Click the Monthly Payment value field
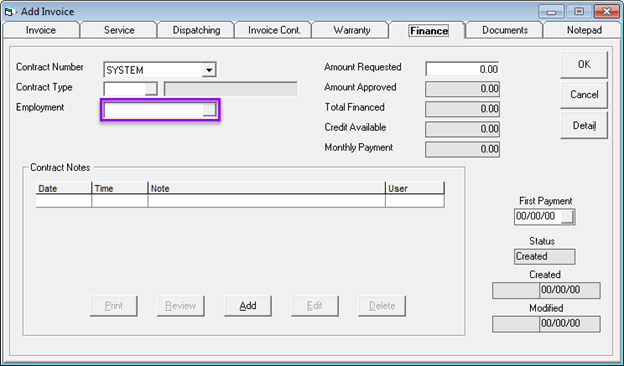Screen dimensions: 624x366 (462, 149)
